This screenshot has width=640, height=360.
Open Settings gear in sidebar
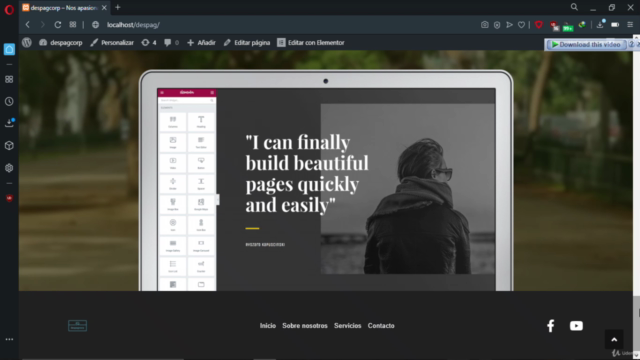(9, 168)
